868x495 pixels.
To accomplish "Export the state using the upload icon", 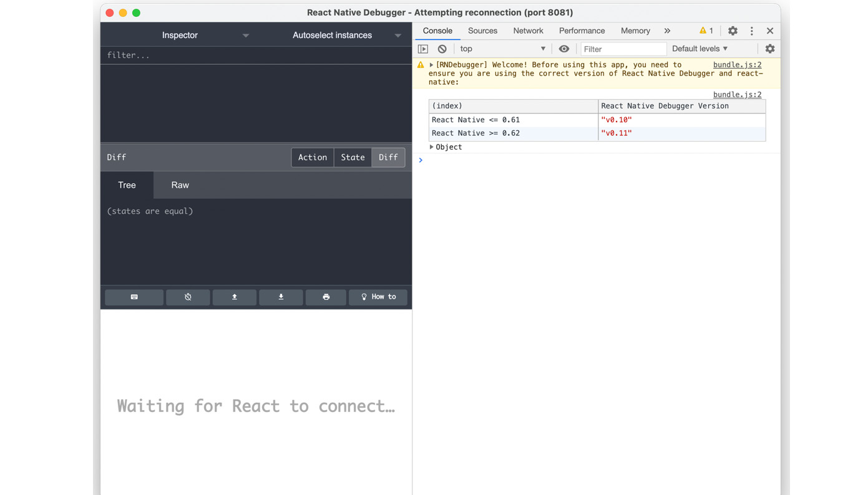I will tap(234, 297).
